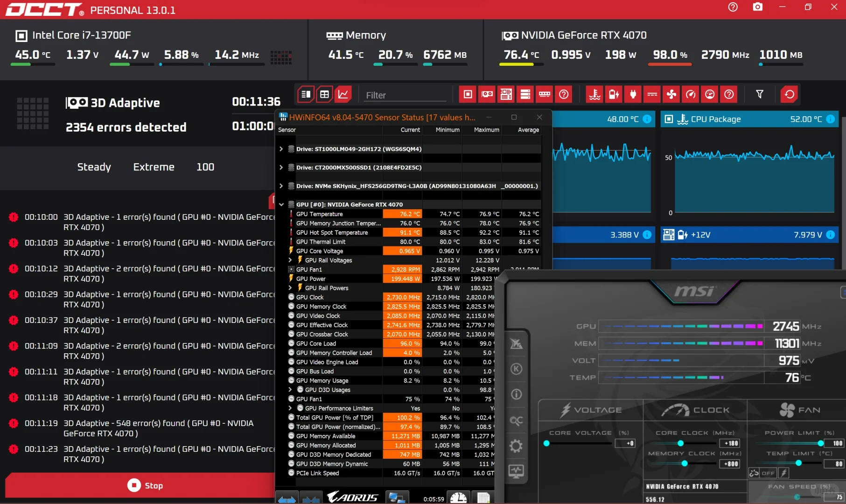
Task: Click the funnel filter icon in OCCT
Action: 760,95
